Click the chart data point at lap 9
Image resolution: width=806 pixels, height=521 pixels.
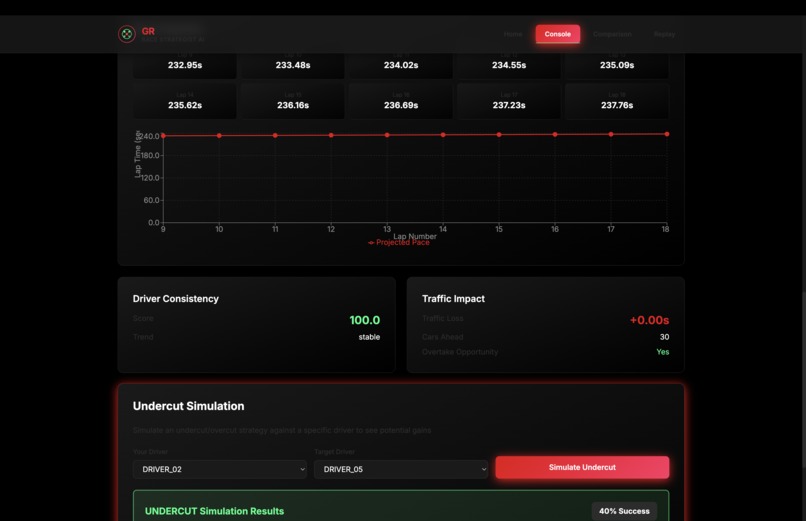click(163, 136)
